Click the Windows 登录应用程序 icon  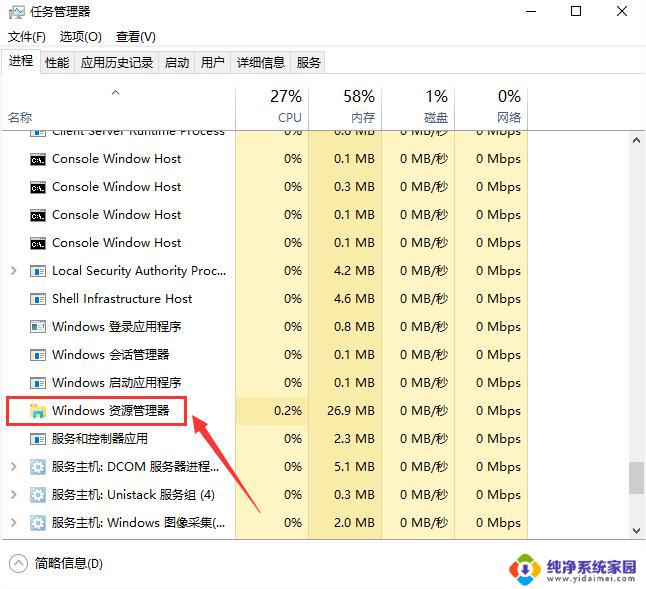(x=38, y=327)
